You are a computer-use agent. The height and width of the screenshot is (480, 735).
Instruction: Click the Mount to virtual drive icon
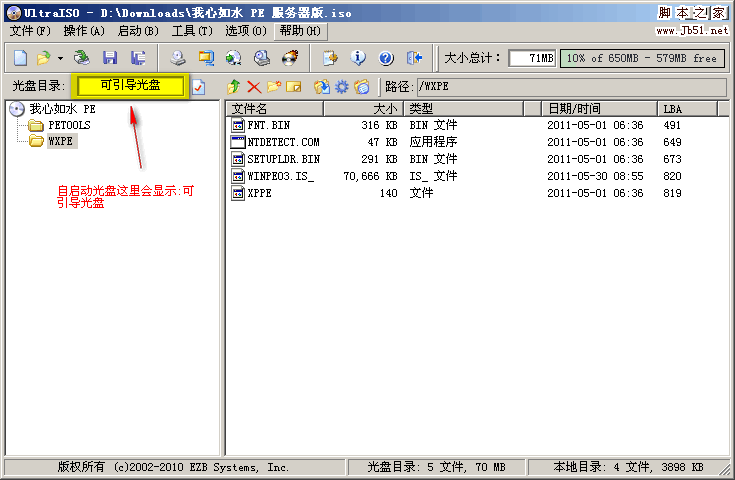(x=262, y=58)
